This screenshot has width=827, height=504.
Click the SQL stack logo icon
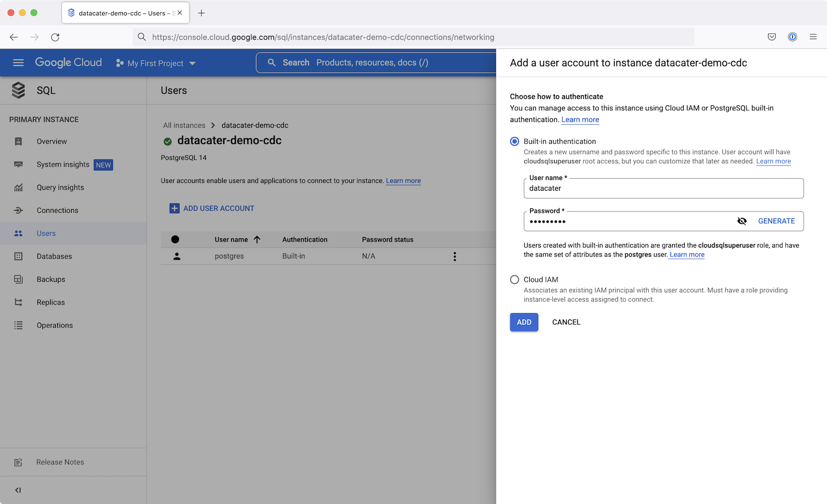point(18,90)
